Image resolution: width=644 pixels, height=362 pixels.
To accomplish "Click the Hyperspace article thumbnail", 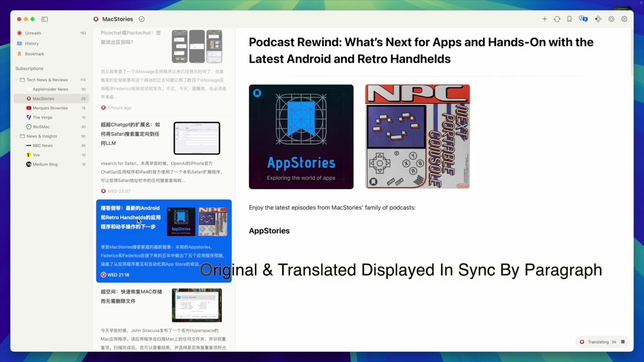I will 197,305.
